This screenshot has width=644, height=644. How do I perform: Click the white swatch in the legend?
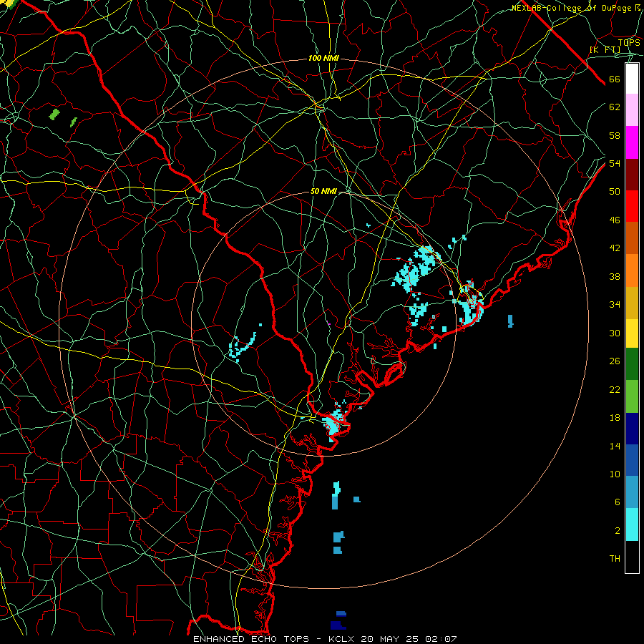(632, 79)
